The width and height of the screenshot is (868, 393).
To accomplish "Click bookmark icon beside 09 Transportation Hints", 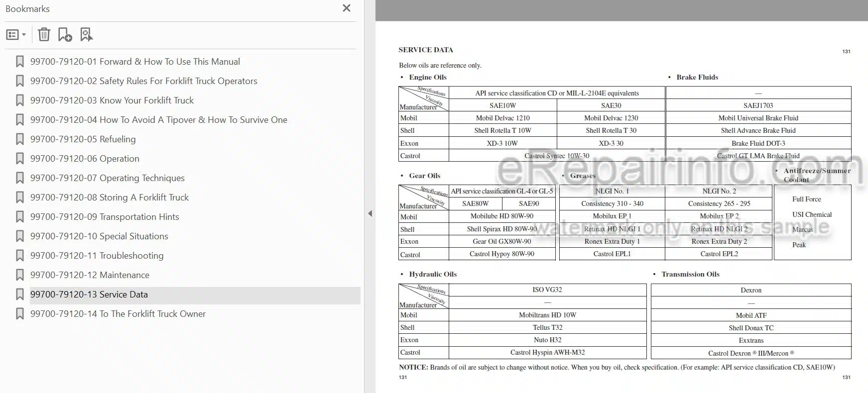I will click(x=20, y=217).
